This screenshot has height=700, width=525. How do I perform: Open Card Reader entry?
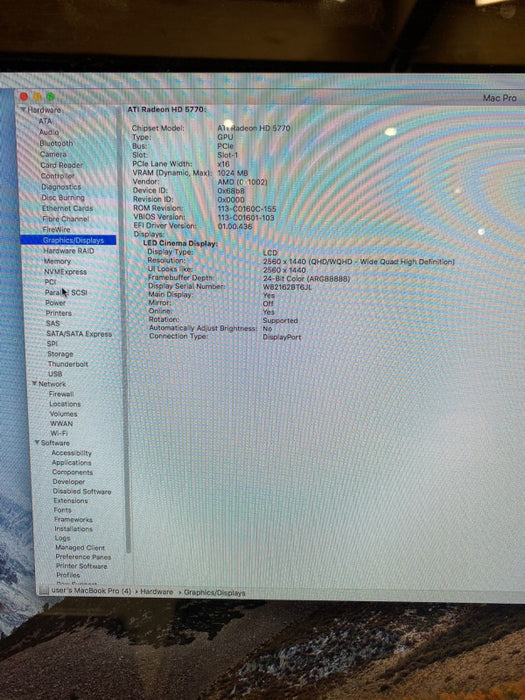pos(62,165)
